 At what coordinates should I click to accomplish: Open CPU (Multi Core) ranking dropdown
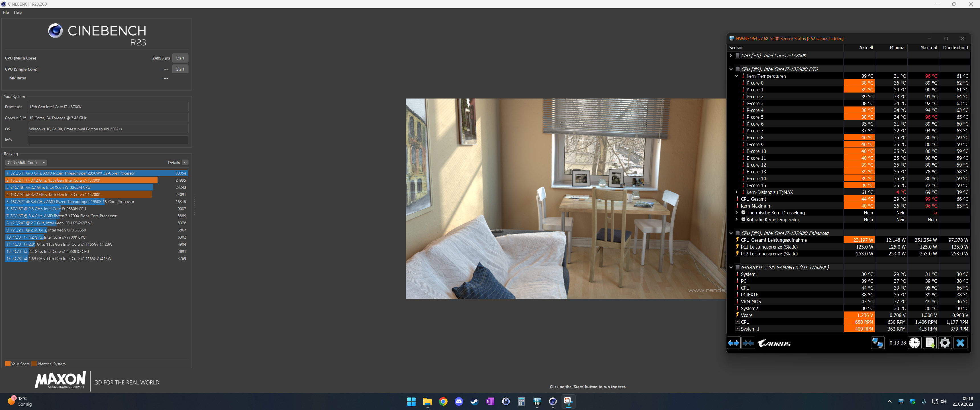[26, 162]
